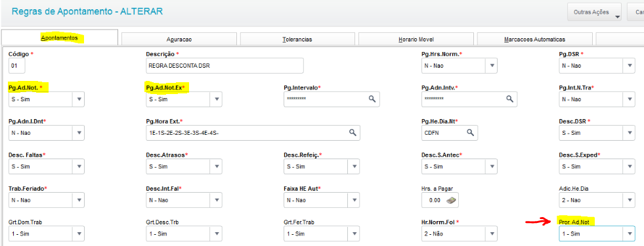This screenshot has height=246, width=644.
Task: Switch to Apontamentos tab
Action: 60,38
